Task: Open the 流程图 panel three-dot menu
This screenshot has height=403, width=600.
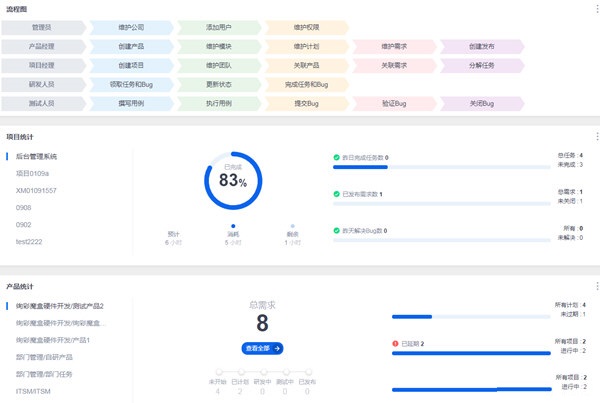Action: point(597,8)
